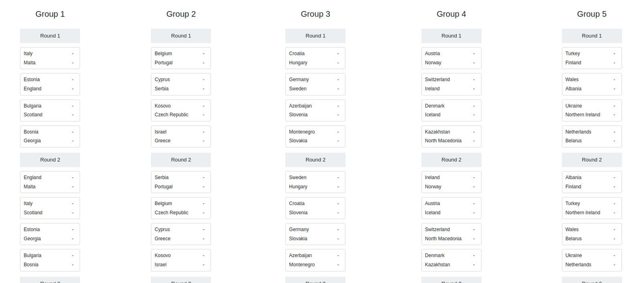The image size is (644, 283).
Task: Click the Netherlands vs Belarus match box
Action: pos(592,136)
